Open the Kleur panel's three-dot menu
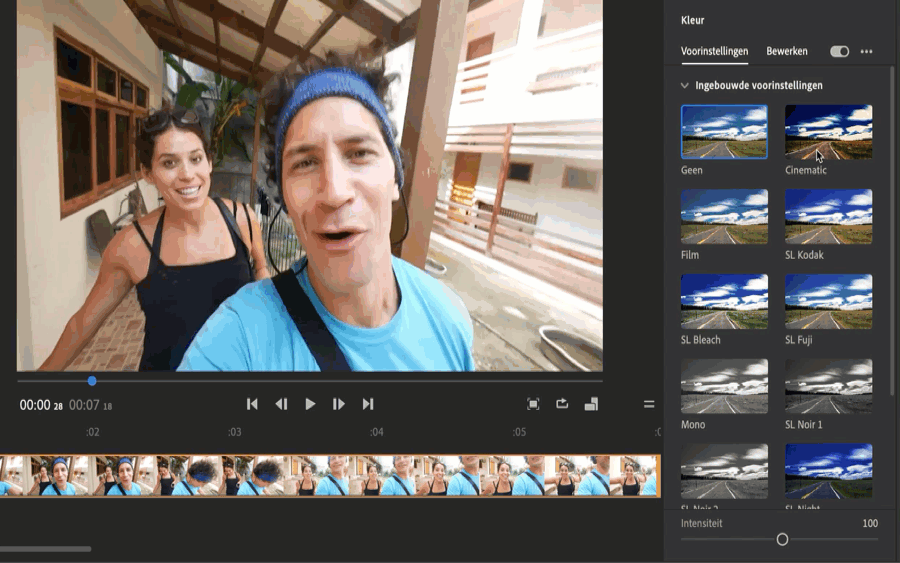 point(866,52)
